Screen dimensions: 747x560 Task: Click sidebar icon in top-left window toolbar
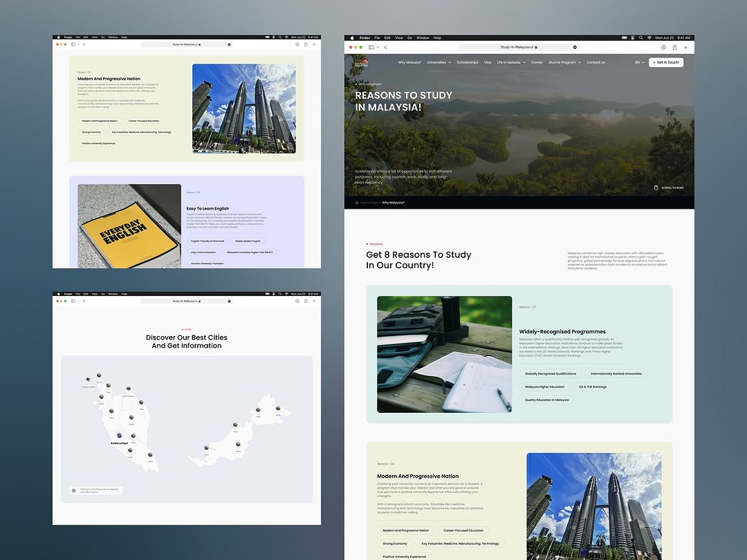tap(73, 44)
